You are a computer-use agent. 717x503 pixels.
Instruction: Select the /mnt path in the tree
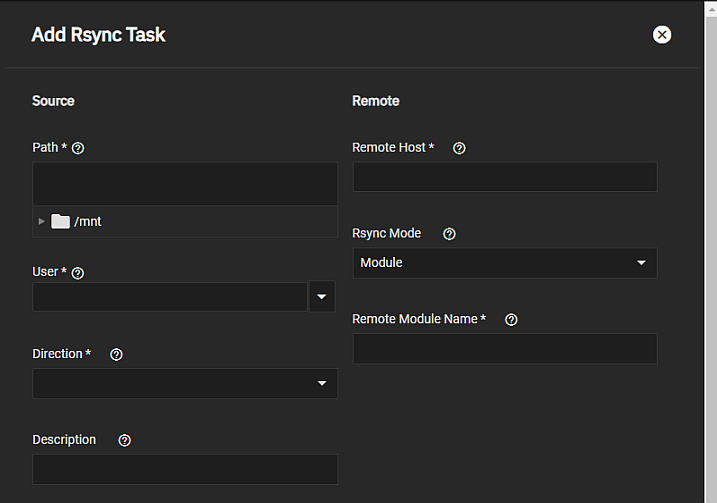pyautogui.click(x=88, y=221)
